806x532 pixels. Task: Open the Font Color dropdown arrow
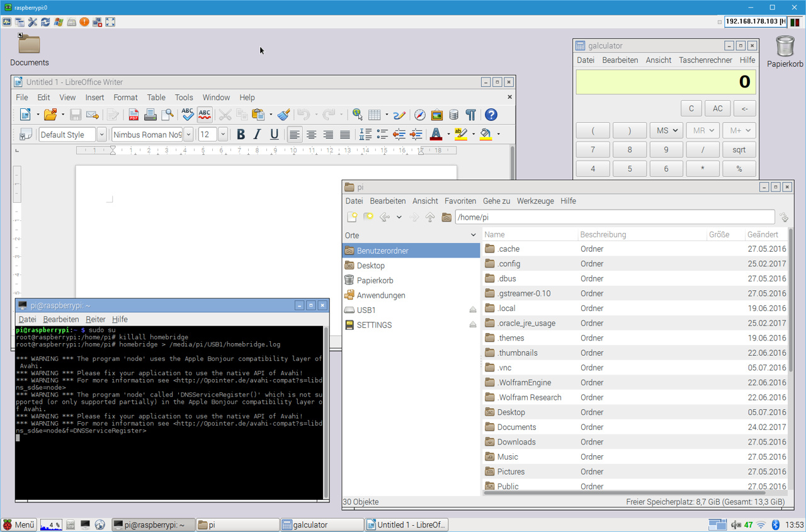click(448, 134)
